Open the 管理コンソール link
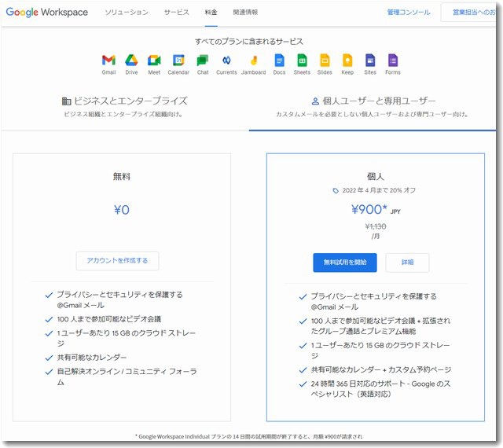The height and width of the screenshot is (448, 503). coord(409,13)
